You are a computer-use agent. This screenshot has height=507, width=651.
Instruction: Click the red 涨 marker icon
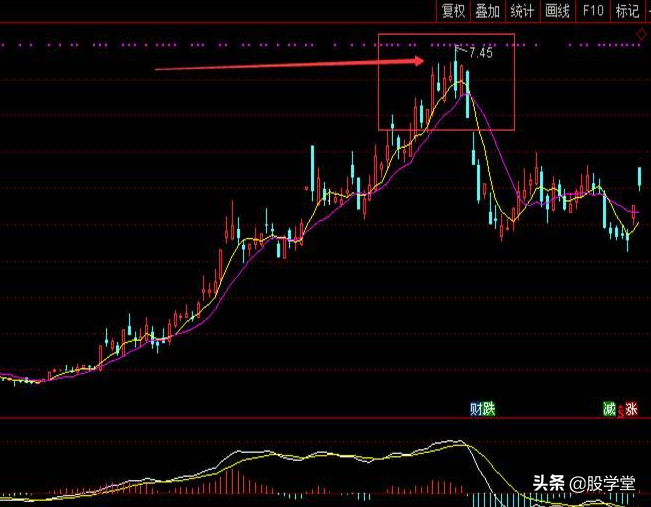(631, 409)
